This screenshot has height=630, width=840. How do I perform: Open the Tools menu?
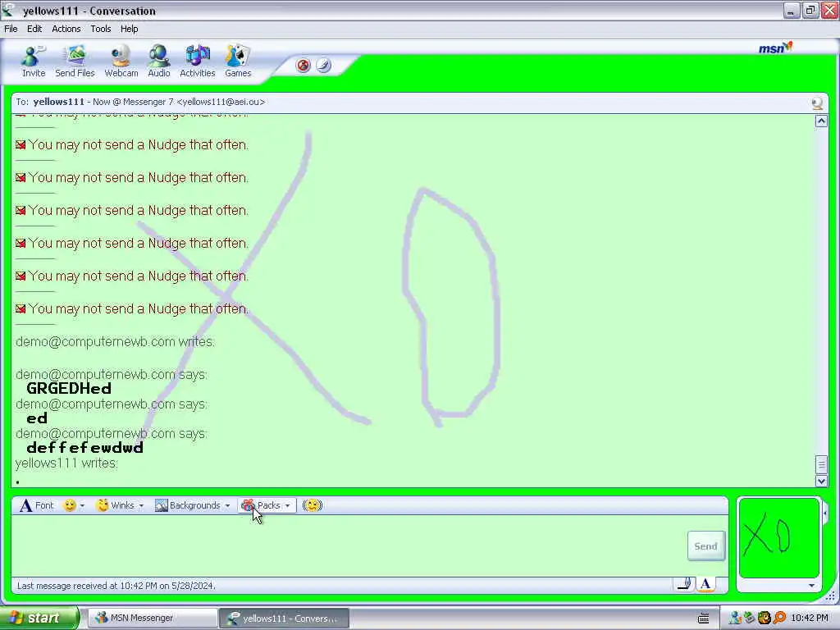point(101,29)
